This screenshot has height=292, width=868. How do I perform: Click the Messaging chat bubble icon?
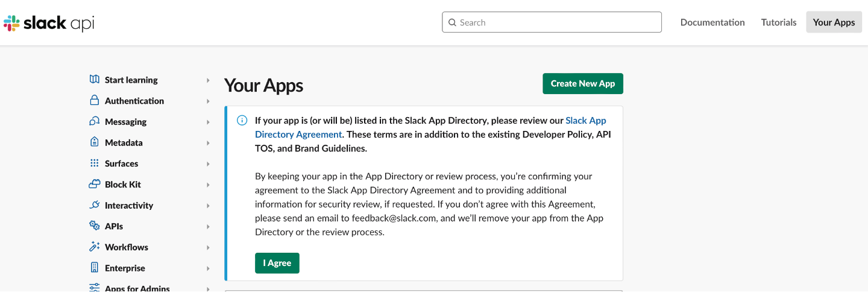94,121
